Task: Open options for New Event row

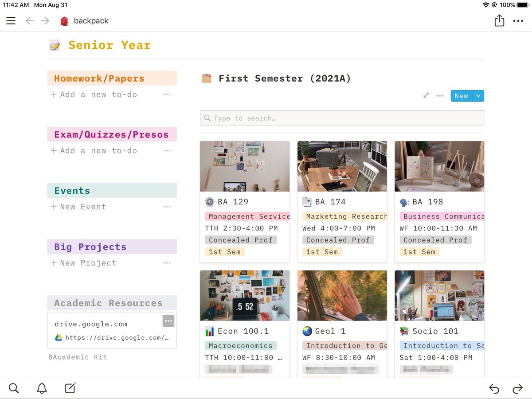Action: coord(167,207)
